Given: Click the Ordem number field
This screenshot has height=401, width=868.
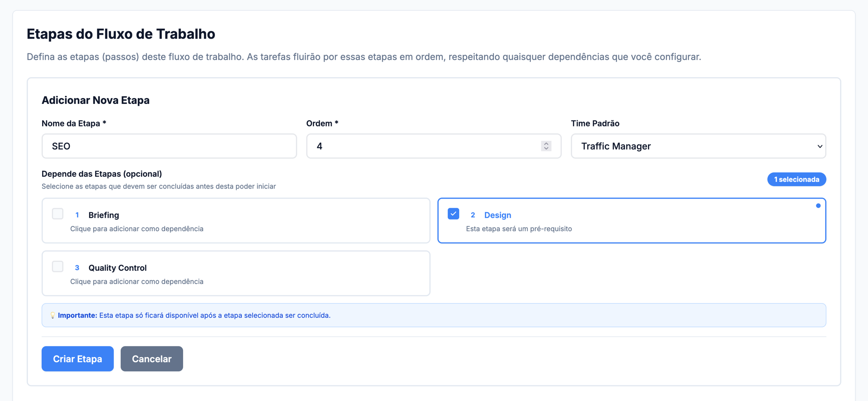Looking at the screenshot, I should 434,146.
